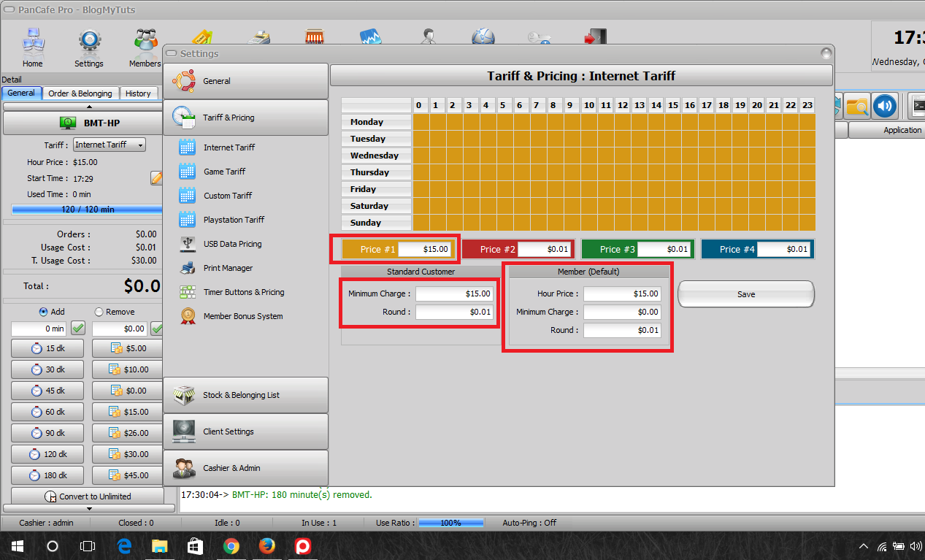Select Custom Tariff in the settings sidebar
The image size is (925, 560).
coord(229,195)
